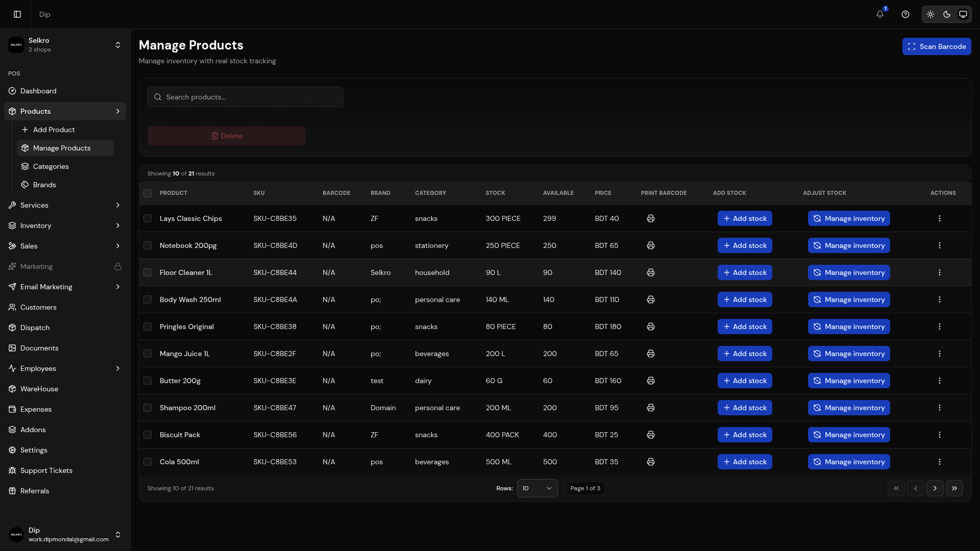Screen dimensions: 980x551
Task: Switch to dark theme moon icon
Action: click(x=947, y=14)
